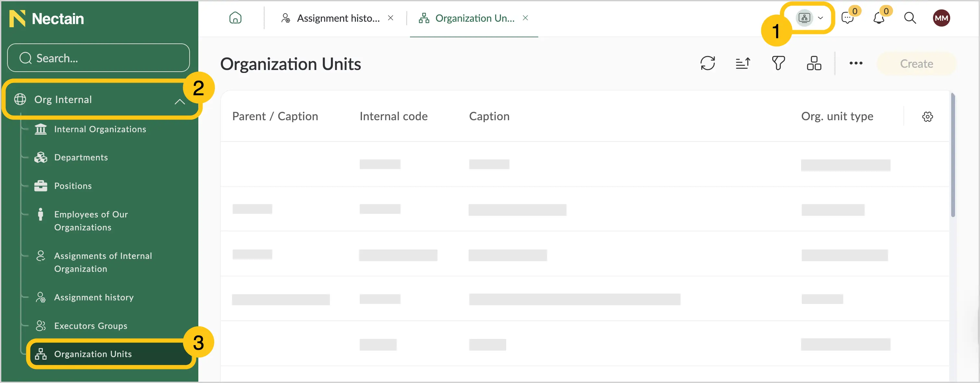
Task: Collapse the Org Internal section
Action: click(180, 101)
